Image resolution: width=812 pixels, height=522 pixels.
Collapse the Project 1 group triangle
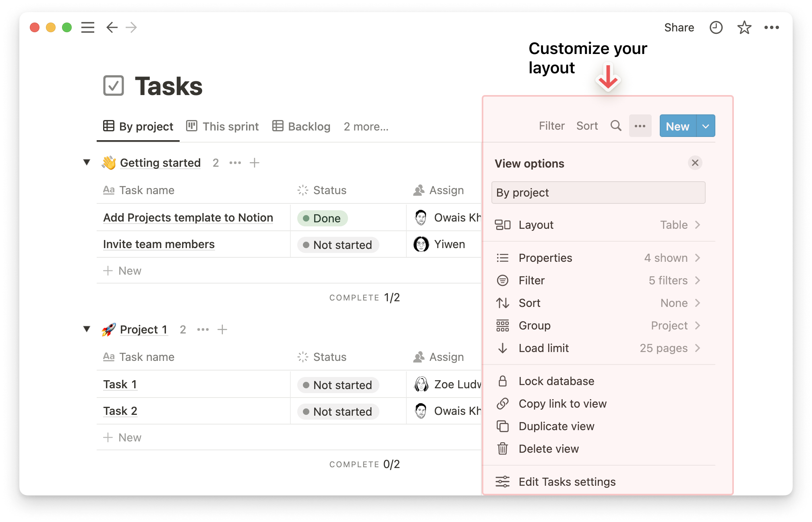(87, 329)
